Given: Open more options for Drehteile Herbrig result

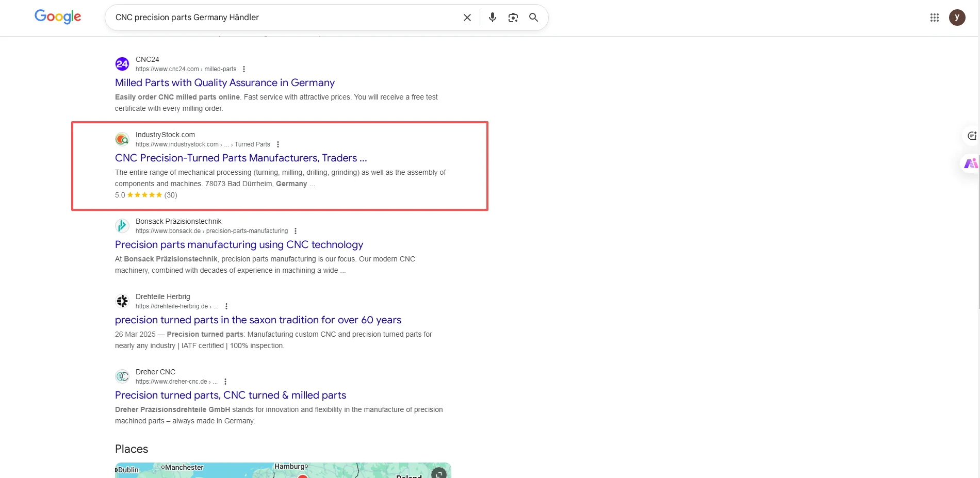Looking at the screenshot, I should pyautogui.click(x=226, y=306).
